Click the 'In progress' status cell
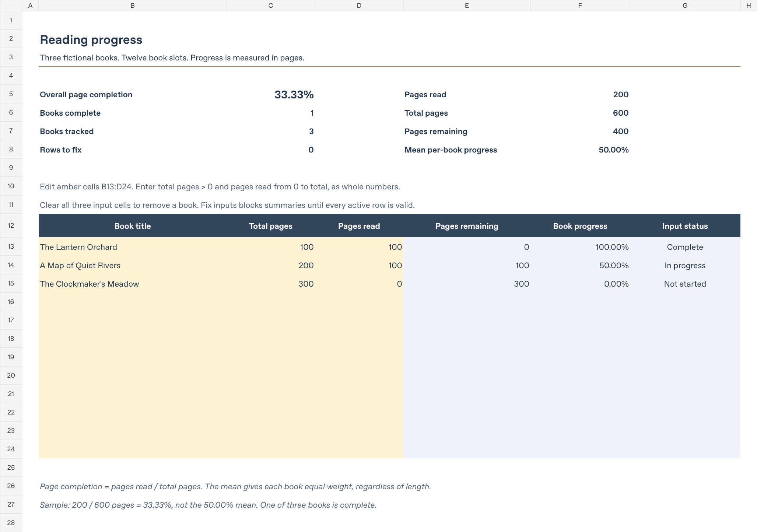The width and height of the screenshot is (757, 532). coord(685,265)
